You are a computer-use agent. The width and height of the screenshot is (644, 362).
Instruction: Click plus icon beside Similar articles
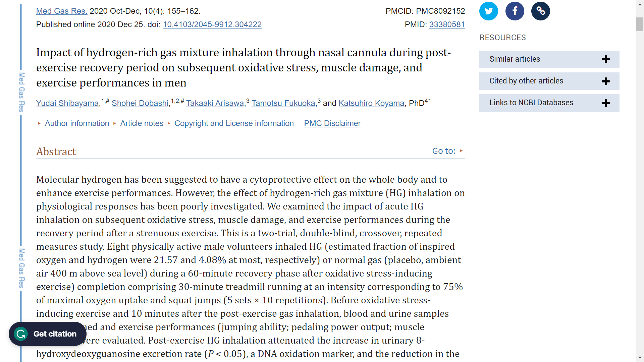click(605, 59)
